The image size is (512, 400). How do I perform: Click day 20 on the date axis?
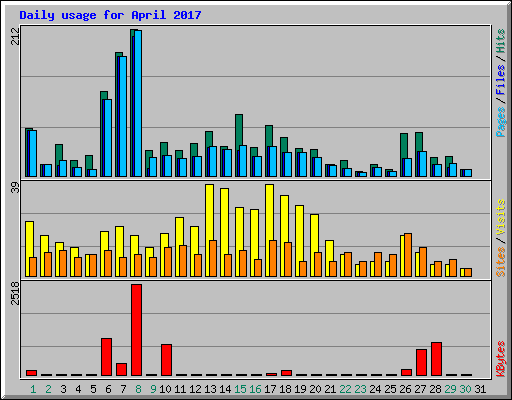[x=315, y=389]
